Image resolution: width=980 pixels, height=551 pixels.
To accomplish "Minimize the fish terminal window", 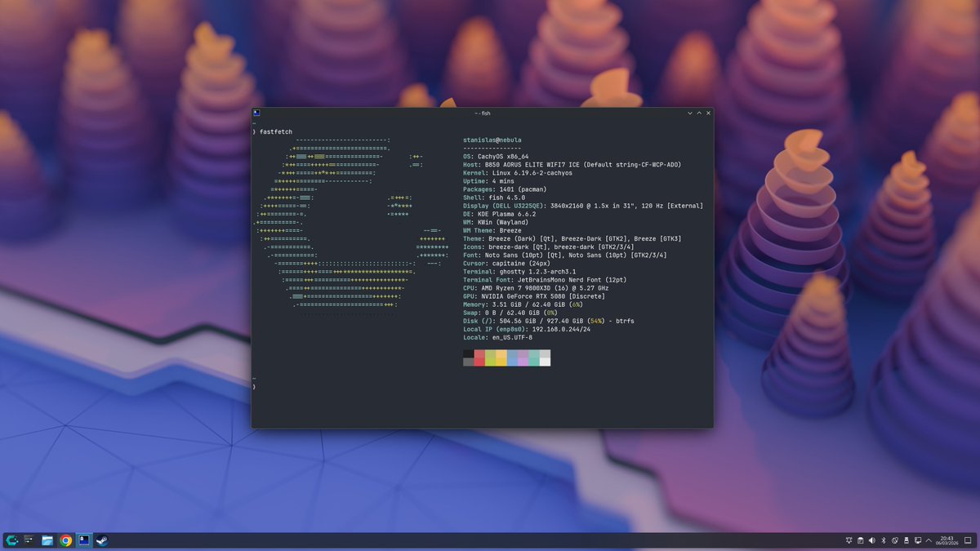I will click(x=690, y=113).
